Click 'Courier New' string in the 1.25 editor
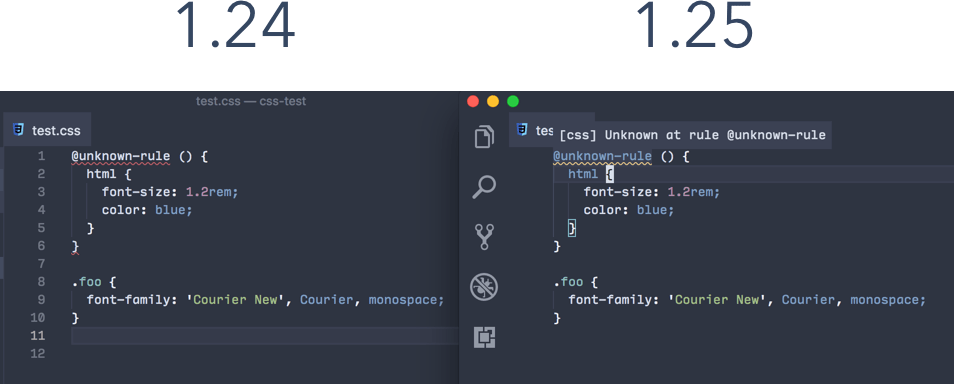This screenshot has width=954, height=384. tap(717, 300)
